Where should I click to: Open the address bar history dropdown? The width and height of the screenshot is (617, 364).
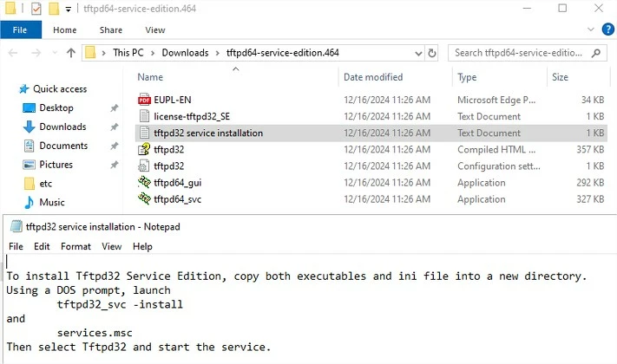(418, 53)
